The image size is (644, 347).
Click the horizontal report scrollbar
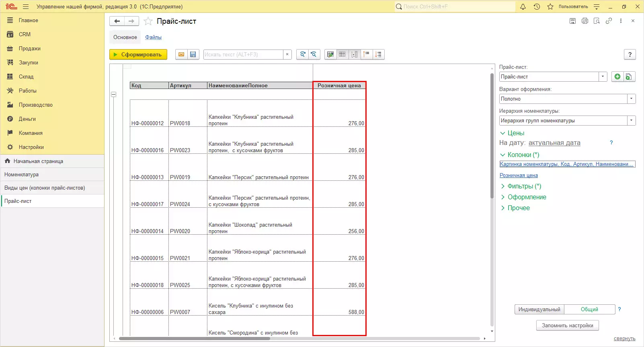pos(195,339)
